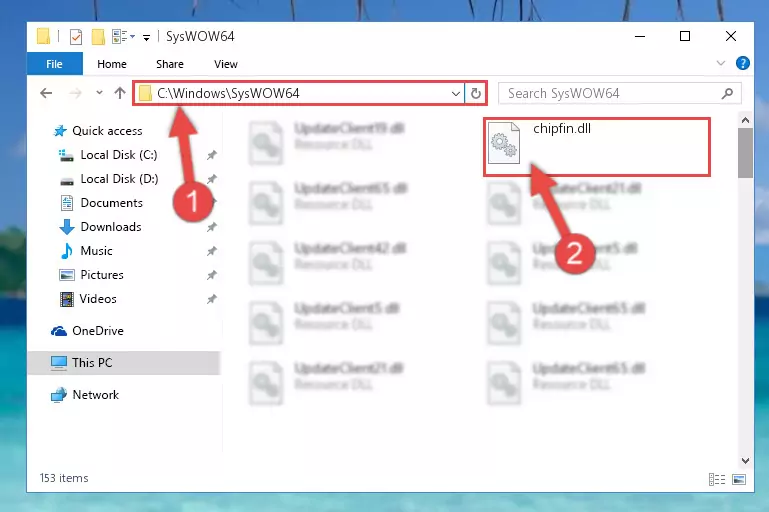Switch to large icons view in status bar
The width and height of the screenshot is (769, 512).
pyautogui.click(x=739, y=479)
